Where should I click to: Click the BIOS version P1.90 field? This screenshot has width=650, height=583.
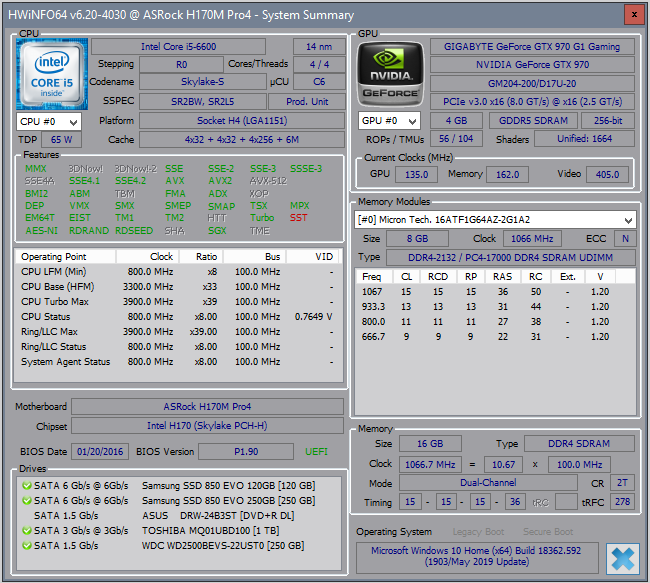click(246, 452)
